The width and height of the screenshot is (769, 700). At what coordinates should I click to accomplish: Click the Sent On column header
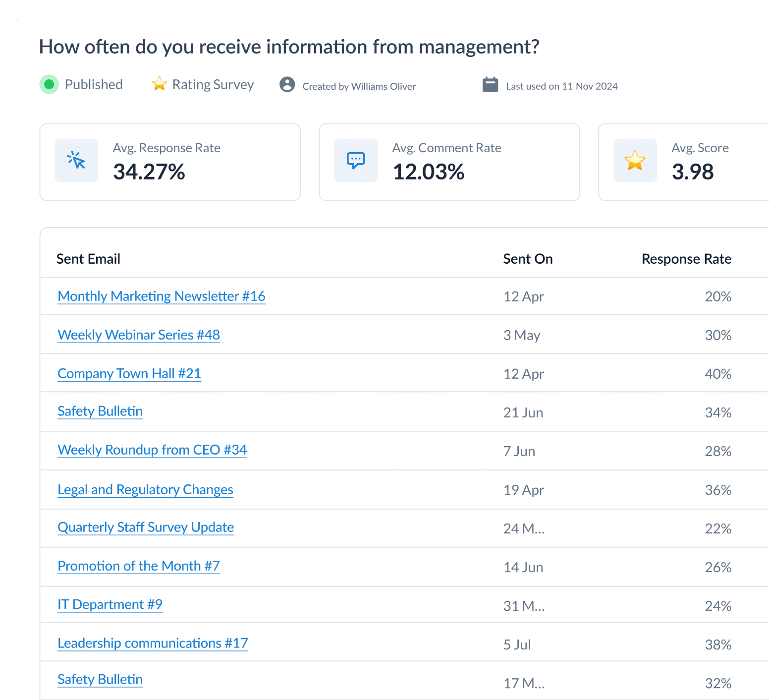(x=528, y=259)
